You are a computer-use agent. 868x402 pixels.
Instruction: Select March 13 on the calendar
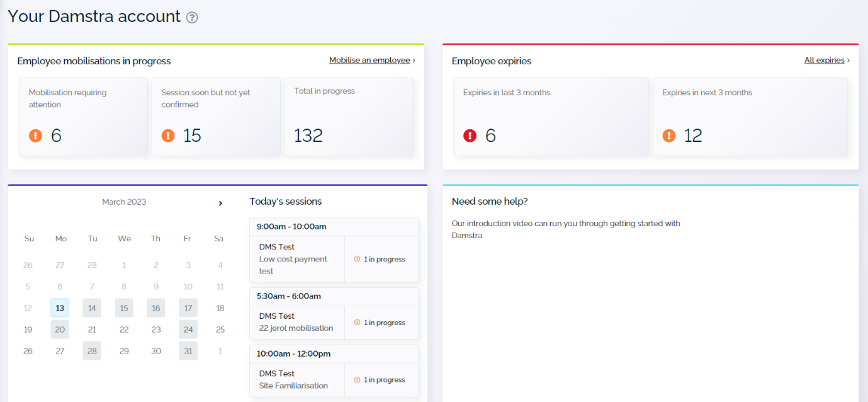coord(60,308)
